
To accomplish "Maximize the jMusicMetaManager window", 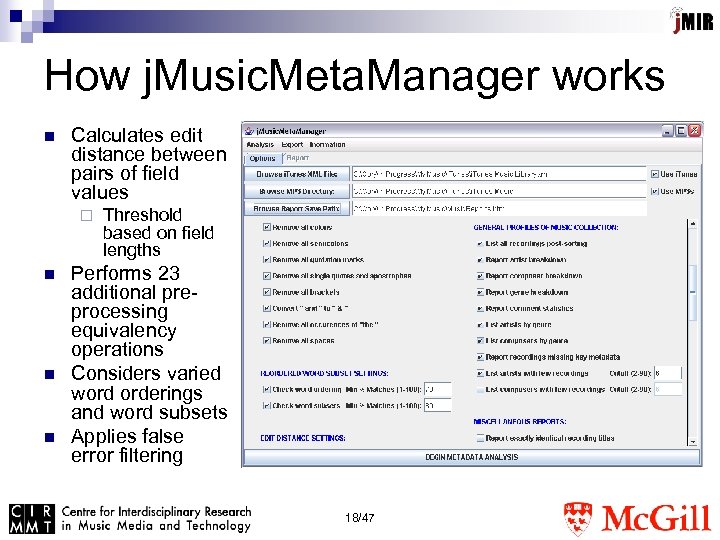I will pos(681,131).
